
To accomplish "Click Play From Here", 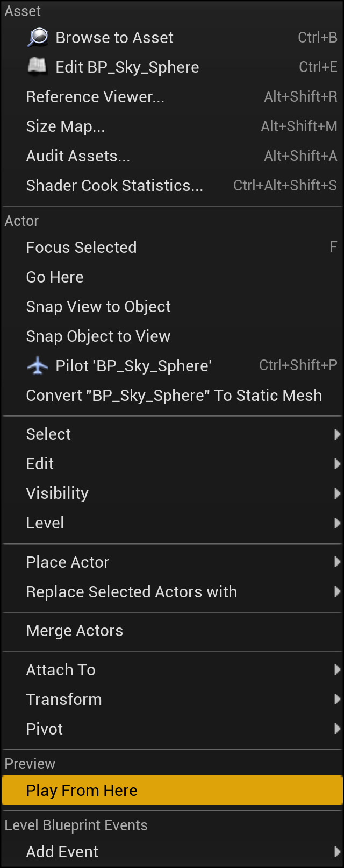I will pyautogui.click(x=82, y=791).
